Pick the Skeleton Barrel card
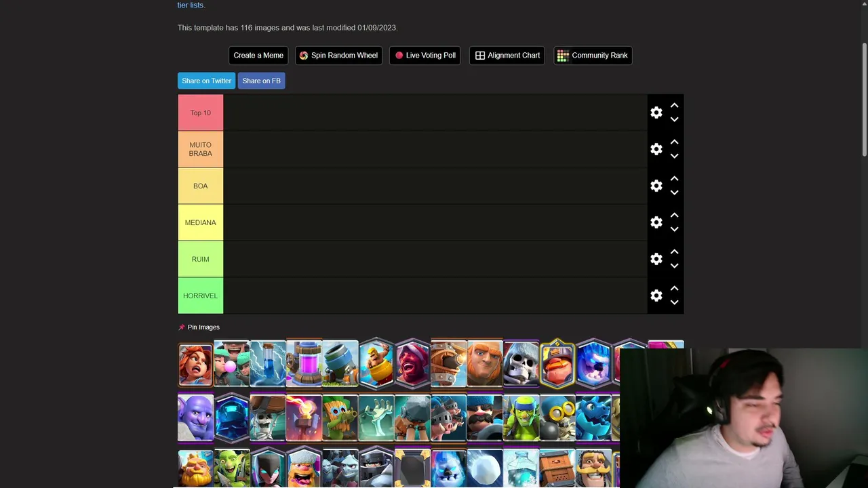 click(268, 418)
